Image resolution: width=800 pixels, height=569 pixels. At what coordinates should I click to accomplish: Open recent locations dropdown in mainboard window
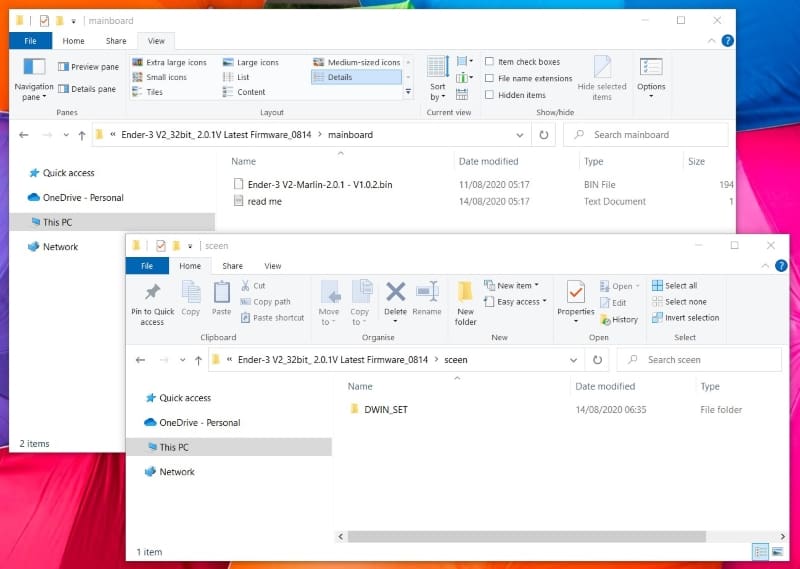pyautogui.click(x=66, y=135)
